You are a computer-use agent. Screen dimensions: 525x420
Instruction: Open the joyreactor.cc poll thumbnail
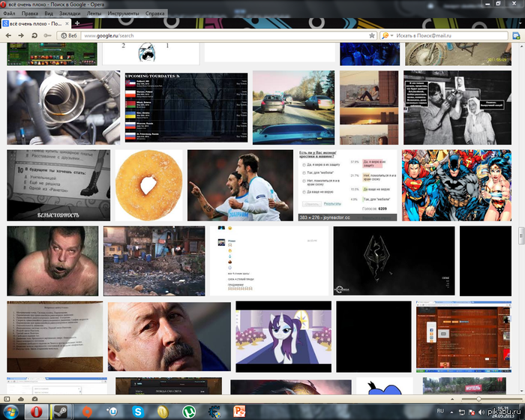[347, 185]
